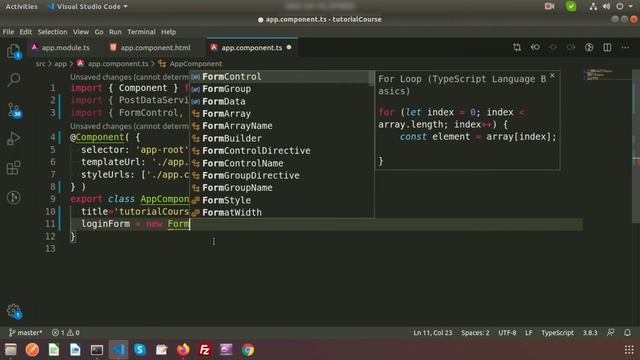Image resolution: width=640 pixels, height=360 pixels.
Task: Open the Help menu
Action: tap(168, 32)
